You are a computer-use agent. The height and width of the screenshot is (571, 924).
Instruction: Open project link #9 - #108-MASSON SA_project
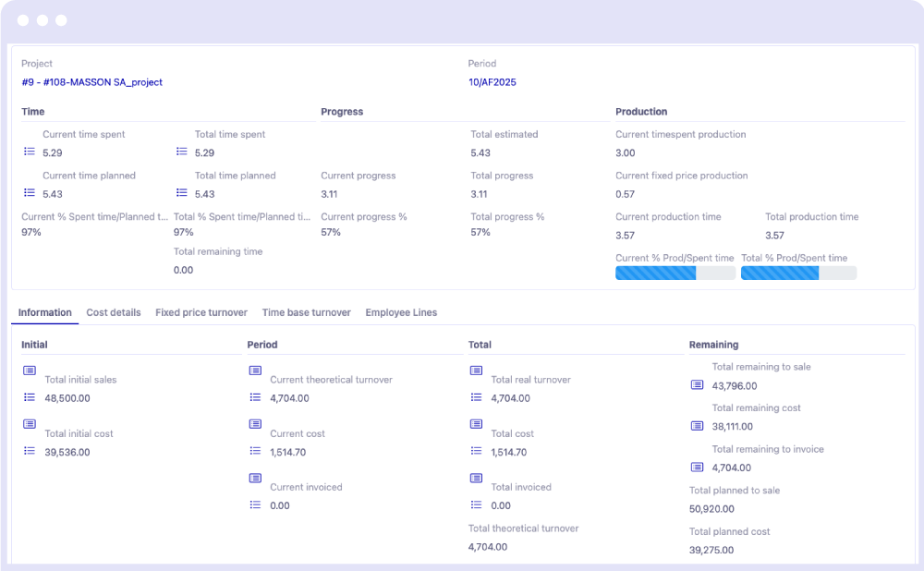[91, 82]
